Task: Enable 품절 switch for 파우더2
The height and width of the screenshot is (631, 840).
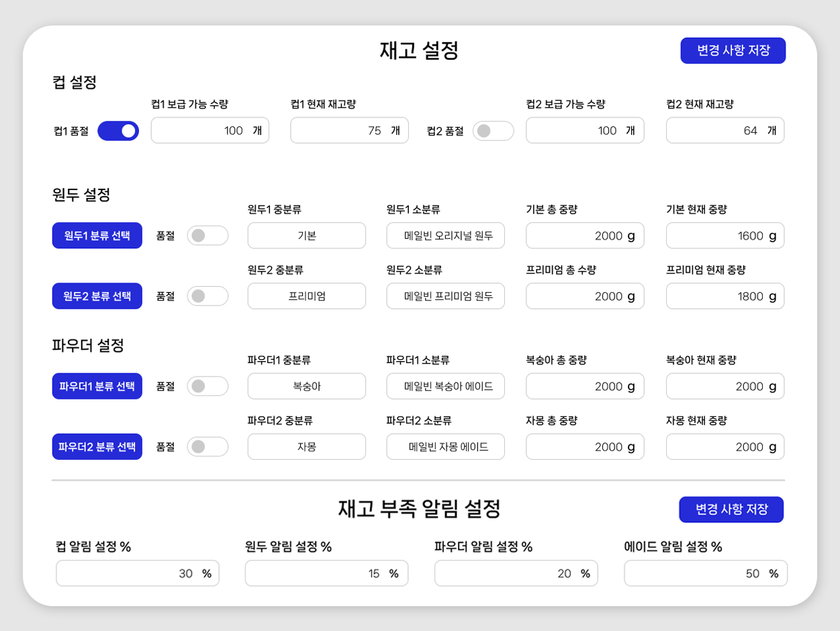Action: point(207,446)
